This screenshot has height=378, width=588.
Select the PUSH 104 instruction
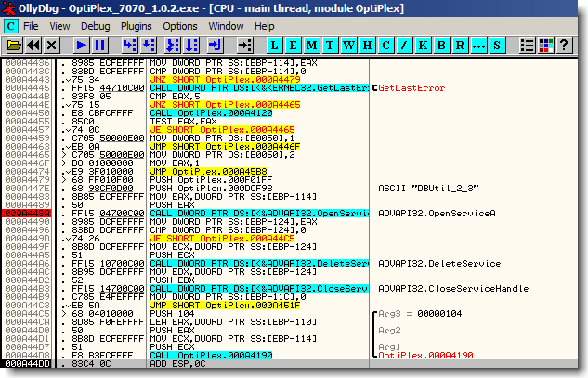(x=172, y=314)
